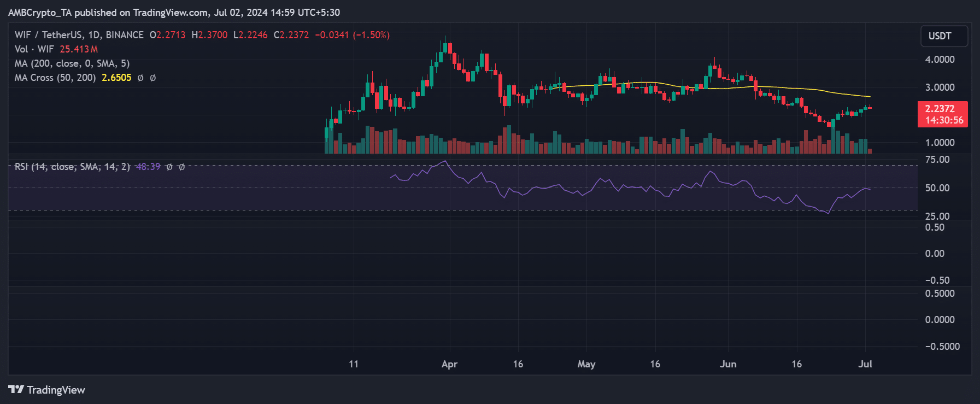Select the RSI (14, close, SMA, 14, 2) legend
Viewport: 980px width, 404px height.
pyautogui.click(x=72, y=167)
